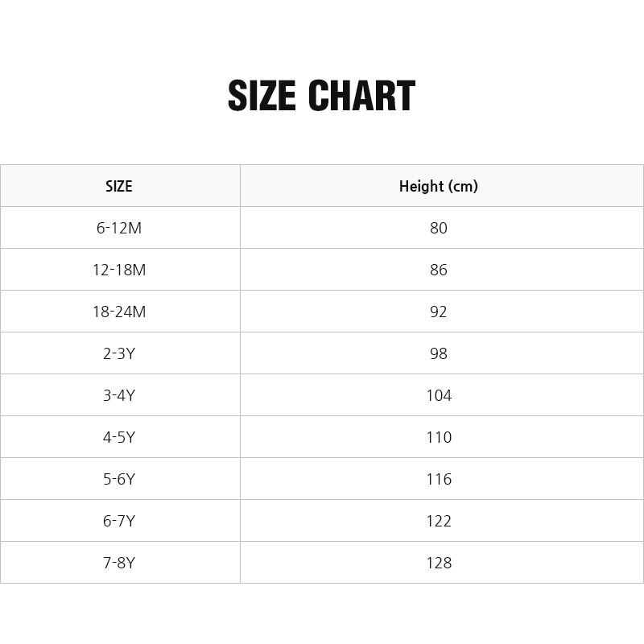Image resolution: width=644 pixels, height=644 pixels.
Task: Select the Height (cm) column header
Action: [439, 186]
